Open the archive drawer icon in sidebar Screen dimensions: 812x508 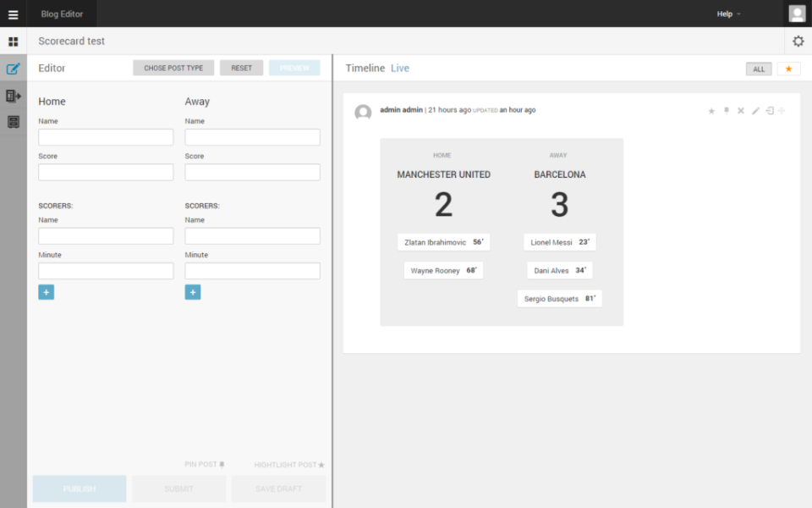pos(13,121)
